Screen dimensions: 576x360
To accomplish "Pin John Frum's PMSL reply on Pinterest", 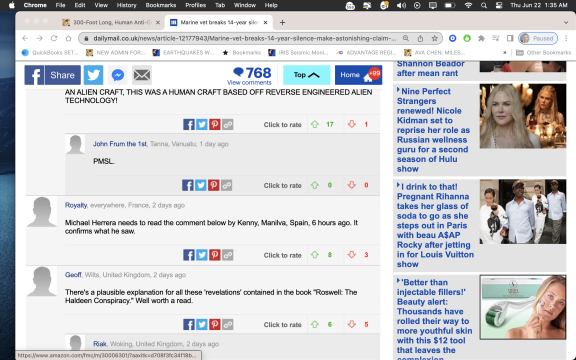I will pos(213,185).
